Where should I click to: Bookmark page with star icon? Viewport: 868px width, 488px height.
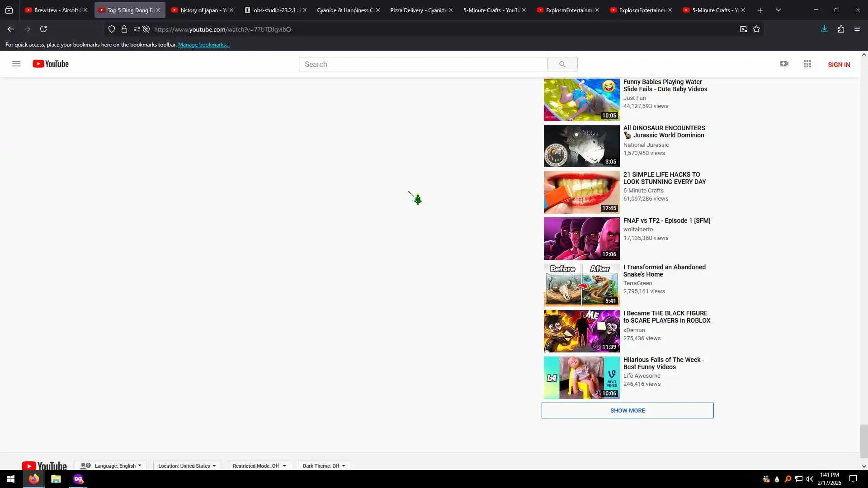click(x=756, y=29)
